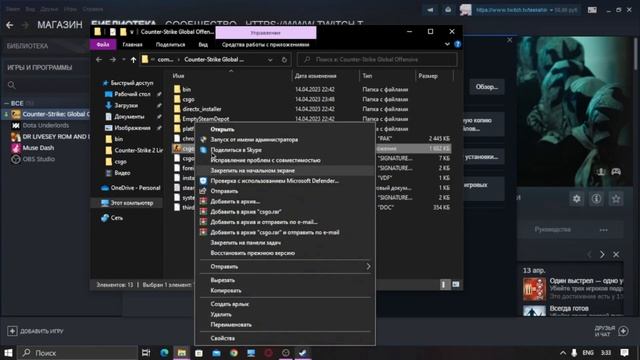Image resolution: width=640 pixels, height=360 pixels.
Task: Sort files by Дата изменения column
Action: point(316,76)
